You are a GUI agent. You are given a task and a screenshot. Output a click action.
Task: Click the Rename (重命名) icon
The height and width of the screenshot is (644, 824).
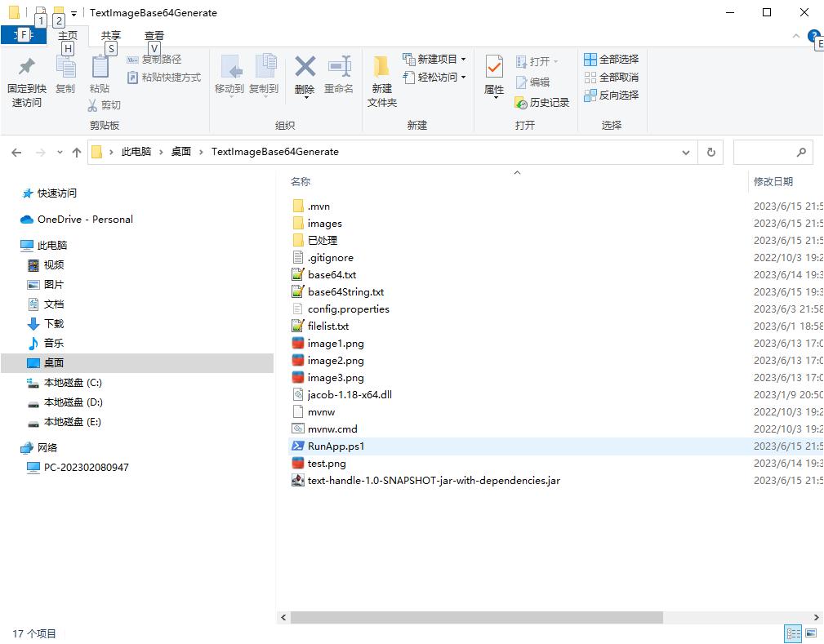(339, 67)
